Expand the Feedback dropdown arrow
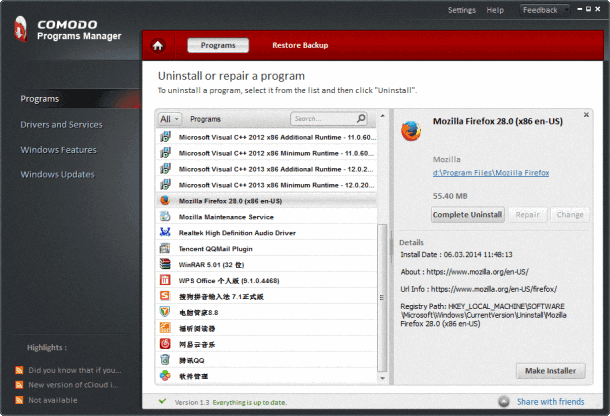The image size is (610, 416). pyautogui.click(x=566, y=10)
